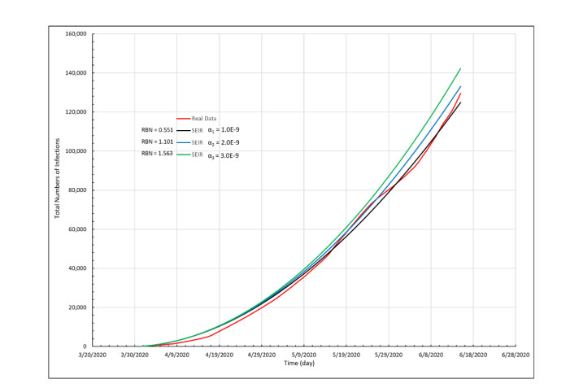Select the 80,000 y-axis tick label

click(76, 190)
